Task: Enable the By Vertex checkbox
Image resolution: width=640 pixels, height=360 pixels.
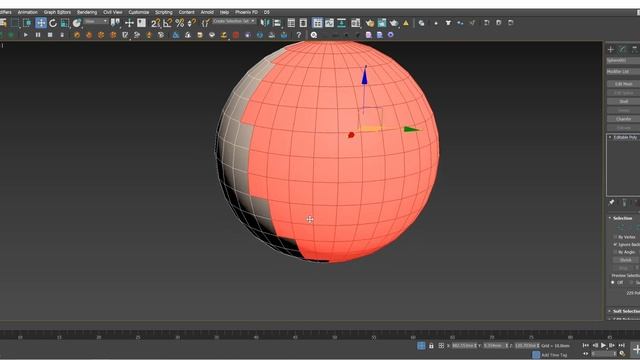Action: point(615,237)
